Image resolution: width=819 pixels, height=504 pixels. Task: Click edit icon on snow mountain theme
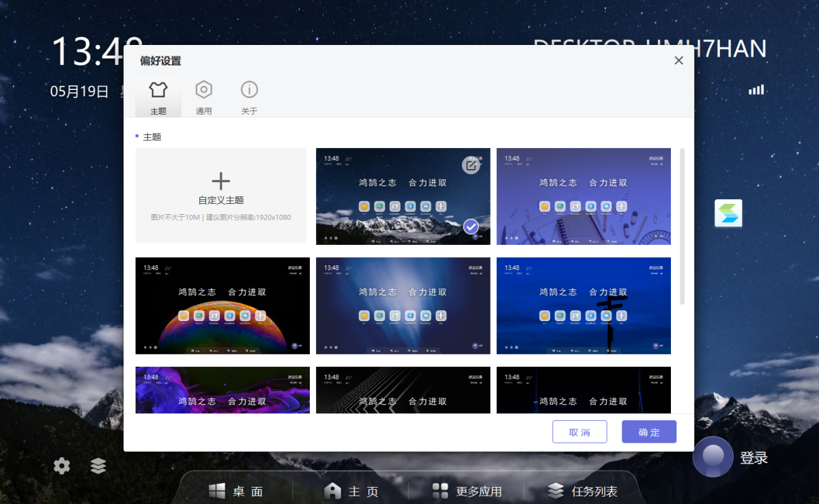tap(470, 165)
